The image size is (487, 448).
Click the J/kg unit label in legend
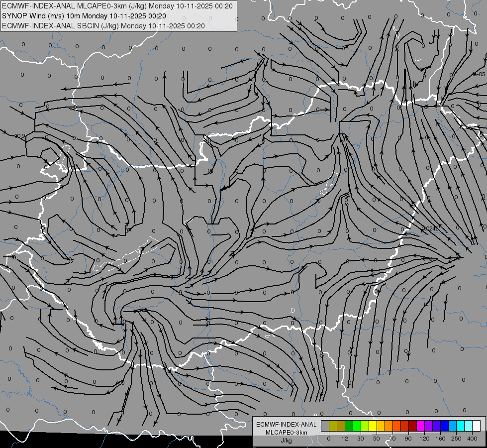[286, 441]
